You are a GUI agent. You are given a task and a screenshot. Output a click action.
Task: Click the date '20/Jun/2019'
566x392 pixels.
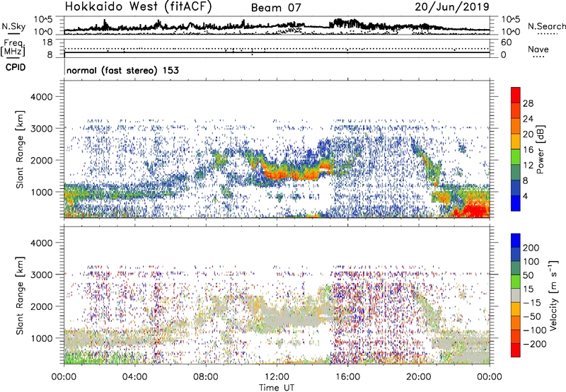(452, 7)
